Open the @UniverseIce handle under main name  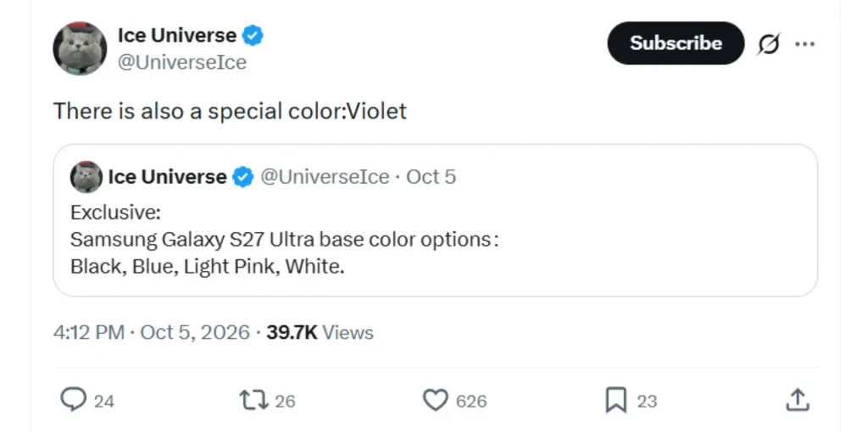[182, 63]
